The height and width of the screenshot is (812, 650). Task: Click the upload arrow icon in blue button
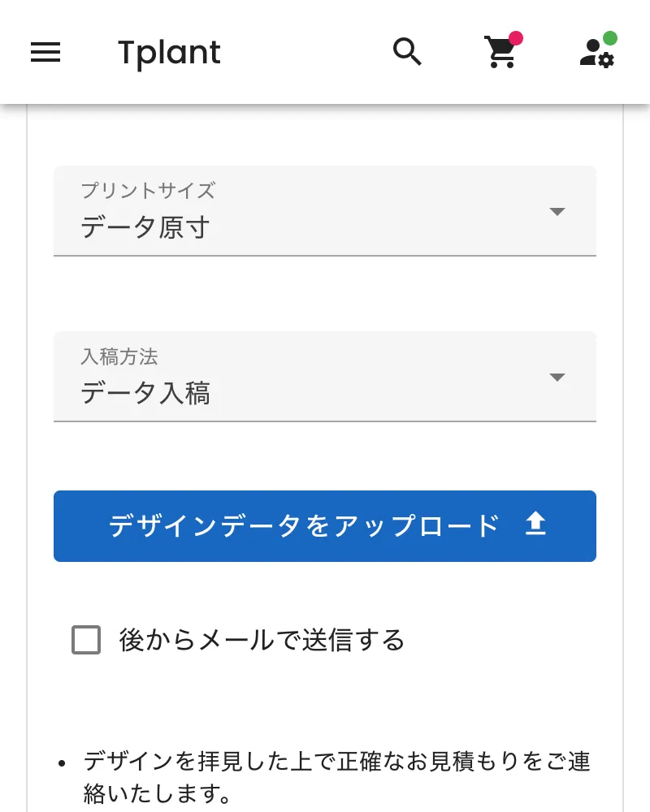(535, 525)
